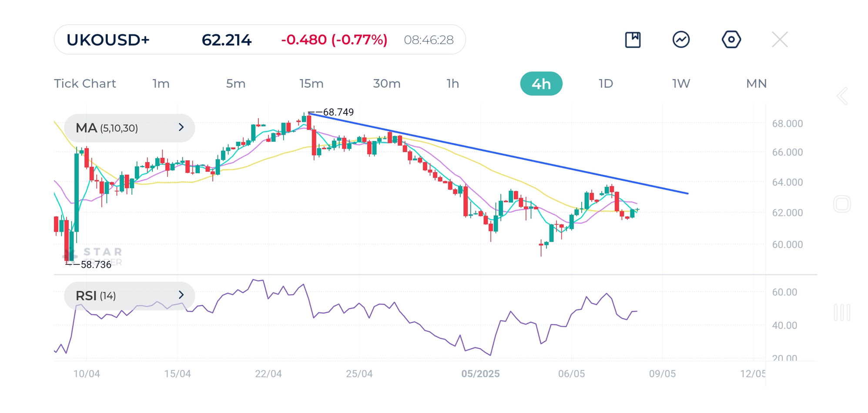
Task: Click the save chart bookmark icon
Action: (x=632, y=40)
